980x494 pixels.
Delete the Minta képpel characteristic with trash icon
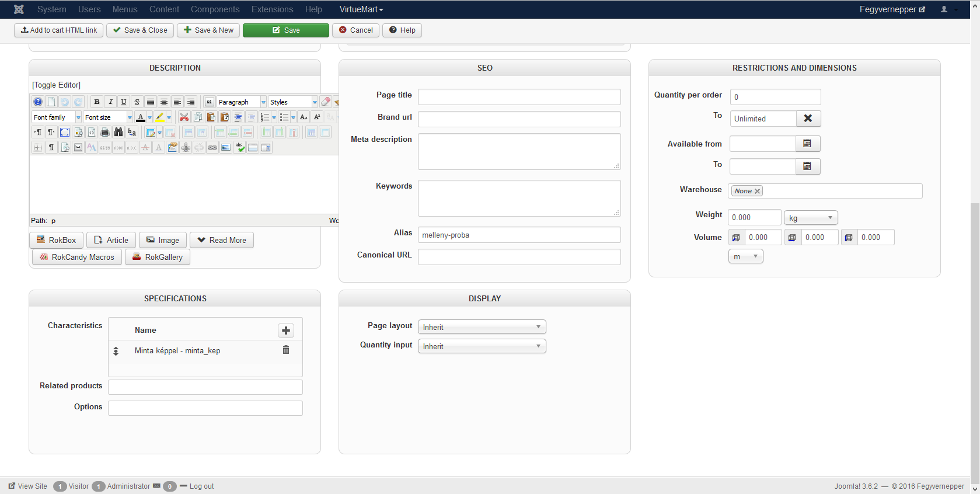pos(286,350)
